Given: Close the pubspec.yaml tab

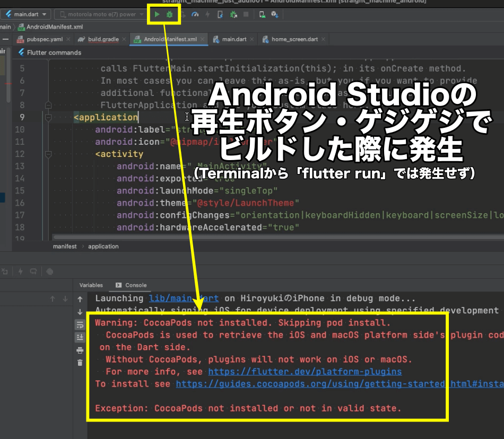Looking at the screenshot, I should point(68,39).
